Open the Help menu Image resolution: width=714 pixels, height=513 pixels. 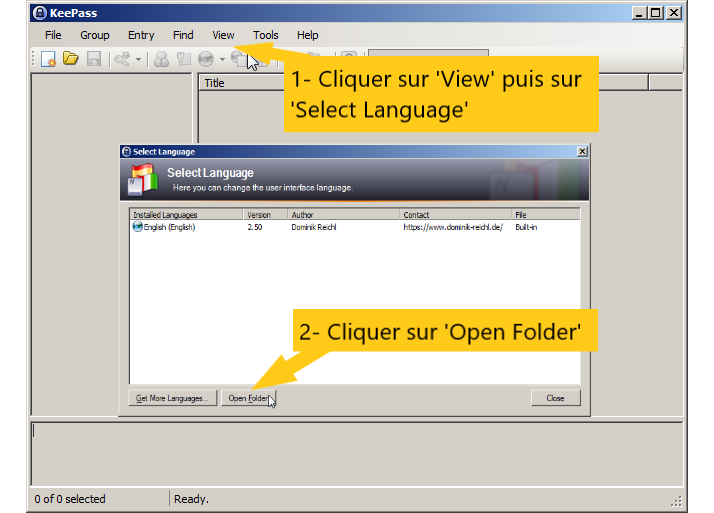pos(307,35)
